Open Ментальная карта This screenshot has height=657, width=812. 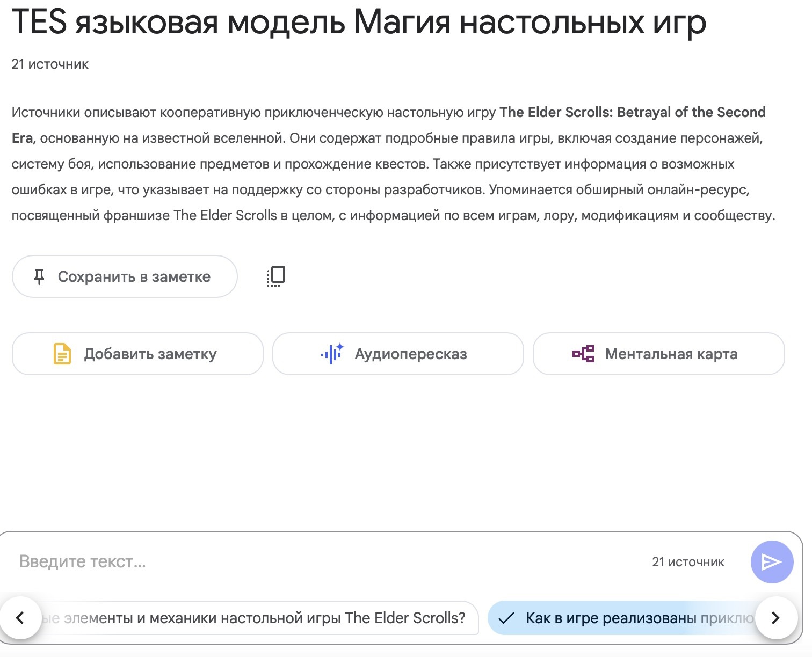point(659,354)
